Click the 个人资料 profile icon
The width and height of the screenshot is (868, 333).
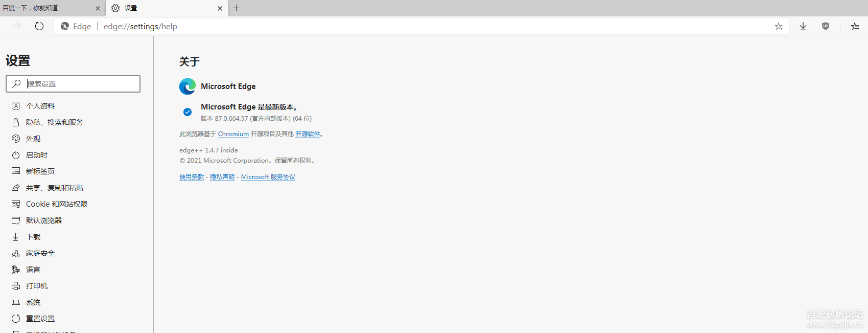(16, 106)
